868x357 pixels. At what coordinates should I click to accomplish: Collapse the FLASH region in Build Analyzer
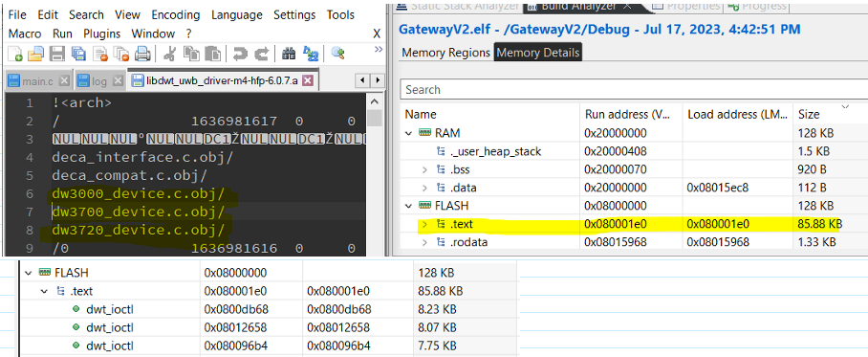(x=409, y=206)
